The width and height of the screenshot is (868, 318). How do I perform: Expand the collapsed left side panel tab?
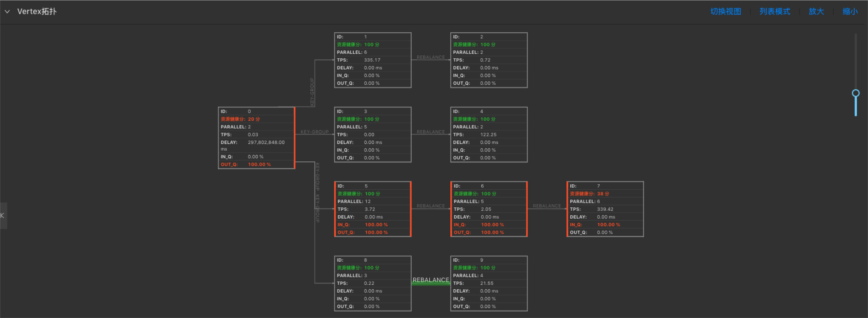[x=3, y=215]
